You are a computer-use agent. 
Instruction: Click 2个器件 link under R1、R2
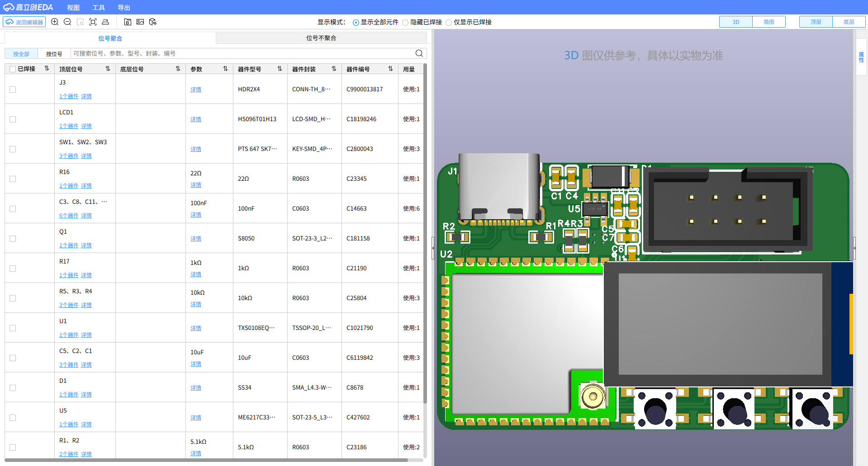[69, 454]
